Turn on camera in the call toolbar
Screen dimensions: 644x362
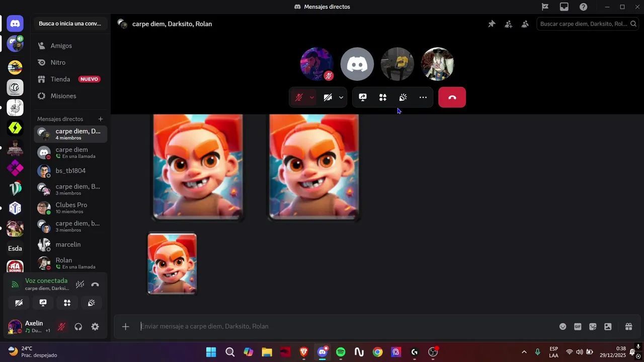[x=328, y=98]
